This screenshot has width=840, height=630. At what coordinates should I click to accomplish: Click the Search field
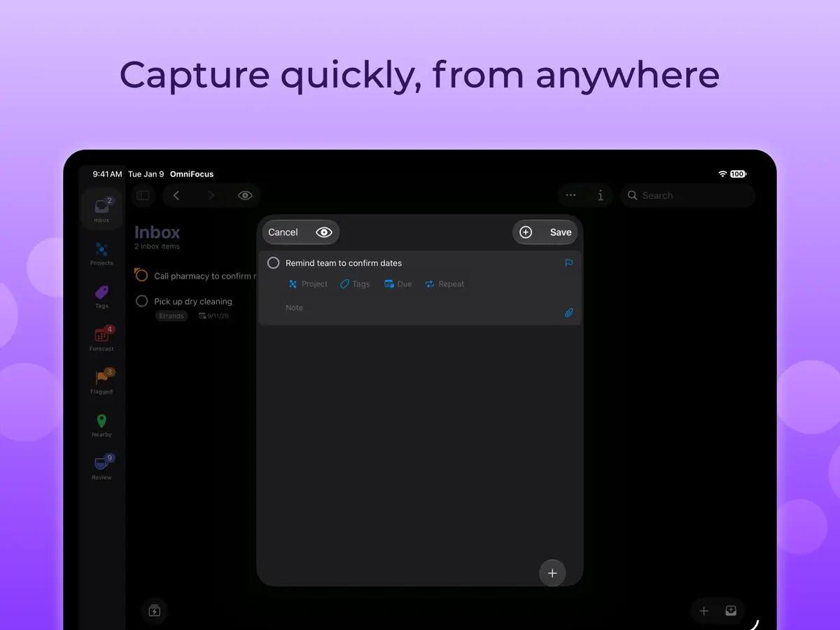click(687, 196)
